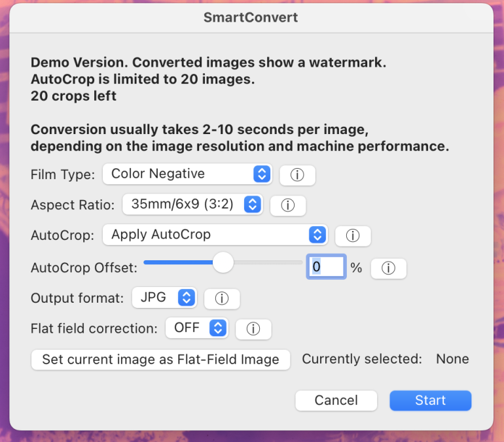Open the Film Type dropdown showing Color Negative

(x=187, y=174)
